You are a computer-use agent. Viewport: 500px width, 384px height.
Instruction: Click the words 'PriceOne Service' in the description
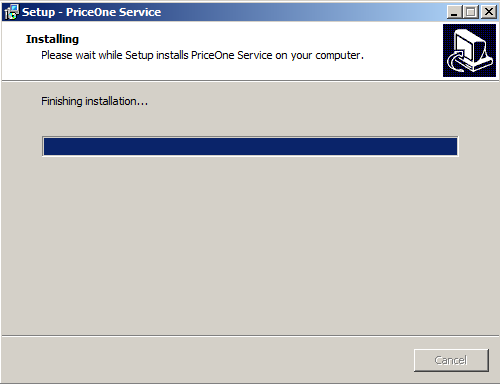pyautogui.click(x=232, y=55)
